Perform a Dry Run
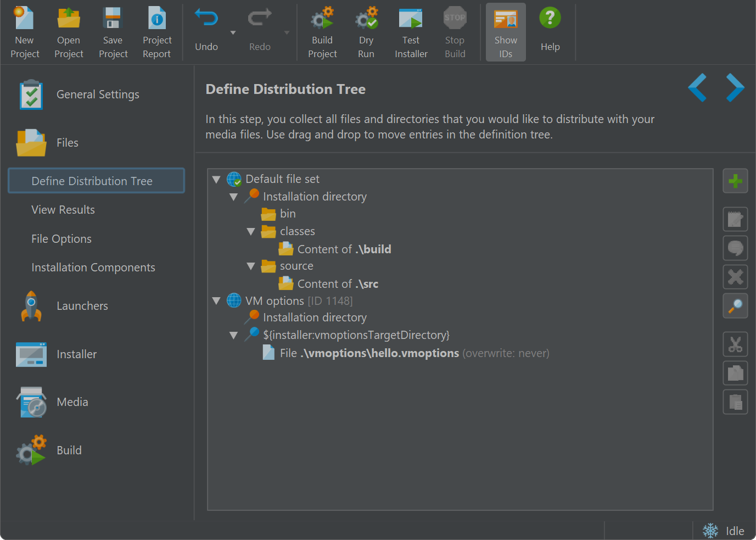756x540 pixels. coord(366,32)
